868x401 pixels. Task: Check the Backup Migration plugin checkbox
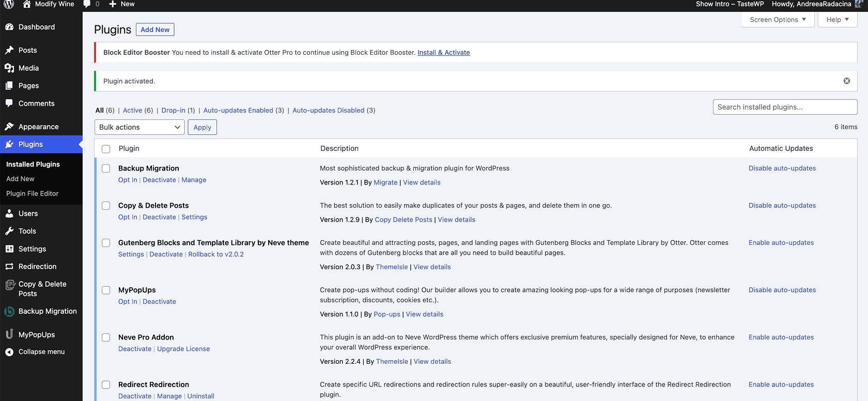click(x=106, y=168)
